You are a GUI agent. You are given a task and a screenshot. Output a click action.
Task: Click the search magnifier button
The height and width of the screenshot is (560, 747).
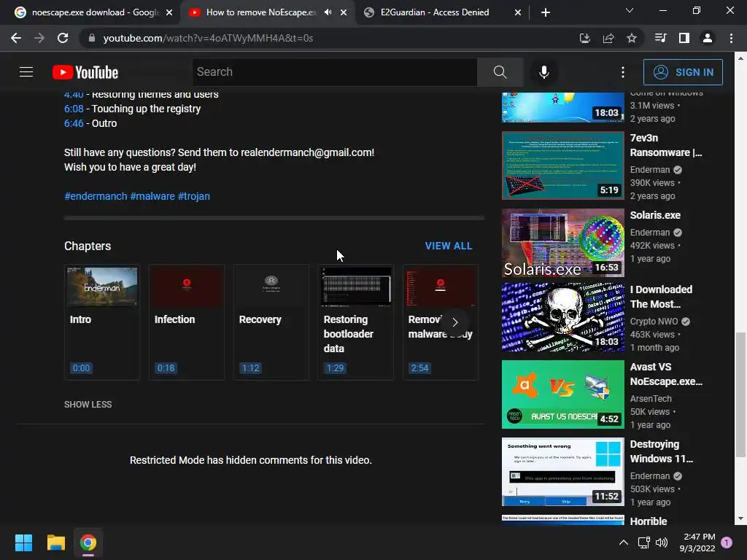point(500,72)
